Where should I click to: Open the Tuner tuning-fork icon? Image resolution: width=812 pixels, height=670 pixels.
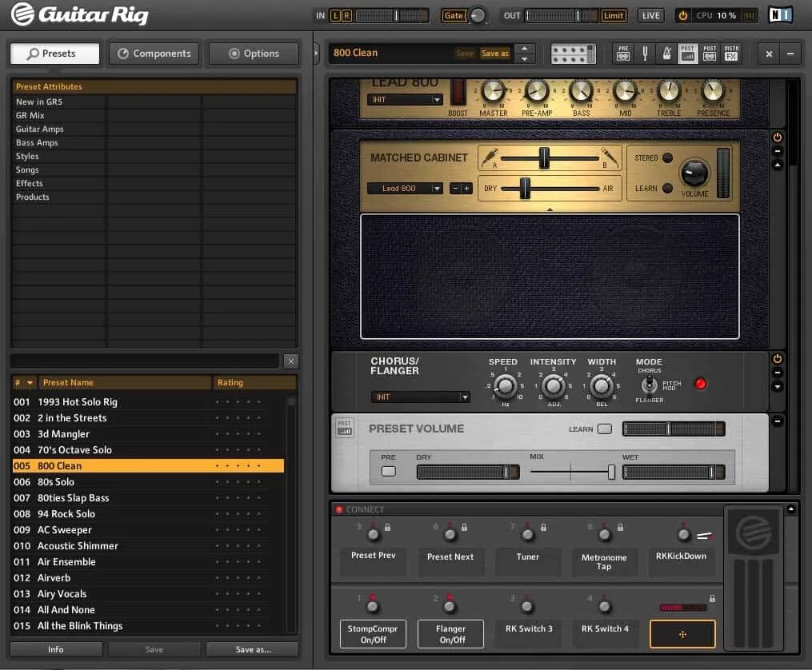click(x=646, y=54)
